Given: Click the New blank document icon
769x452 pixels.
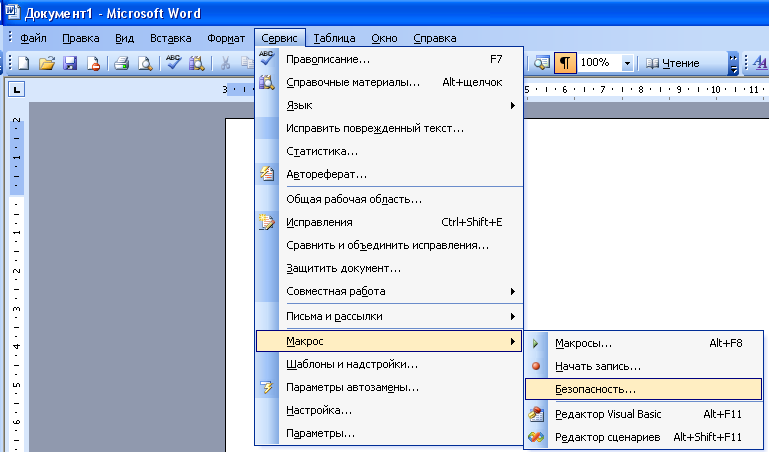Looking at the screenshot, I should pos(24,63).
